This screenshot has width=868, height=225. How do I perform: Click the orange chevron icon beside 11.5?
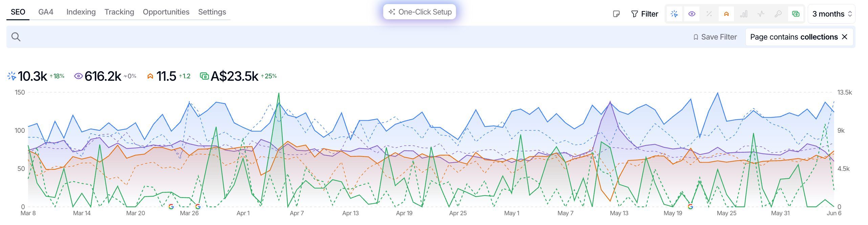coord(150,76)
